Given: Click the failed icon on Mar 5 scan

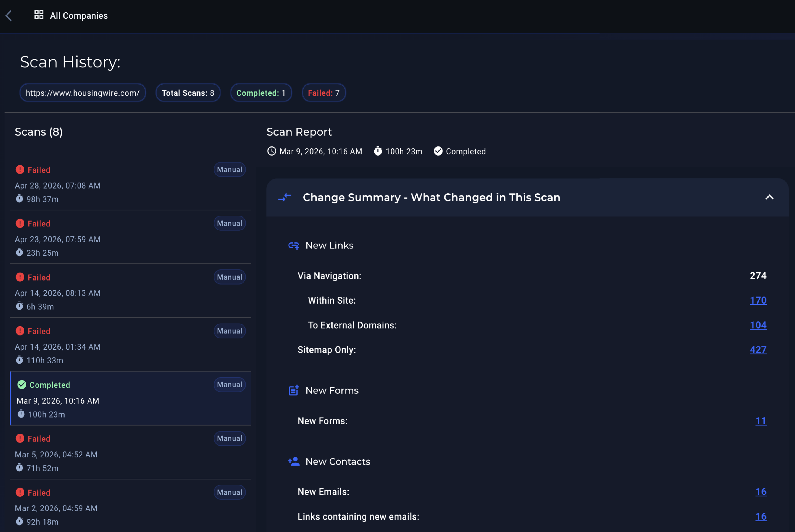Looking at the screenshot, I should (20, 438).
